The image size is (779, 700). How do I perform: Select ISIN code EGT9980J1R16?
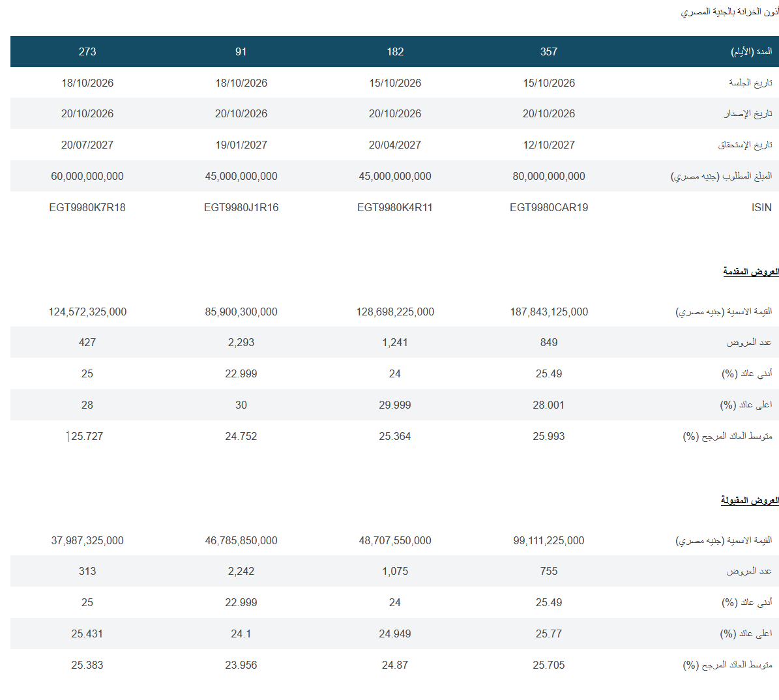click(x=241, y=208)
